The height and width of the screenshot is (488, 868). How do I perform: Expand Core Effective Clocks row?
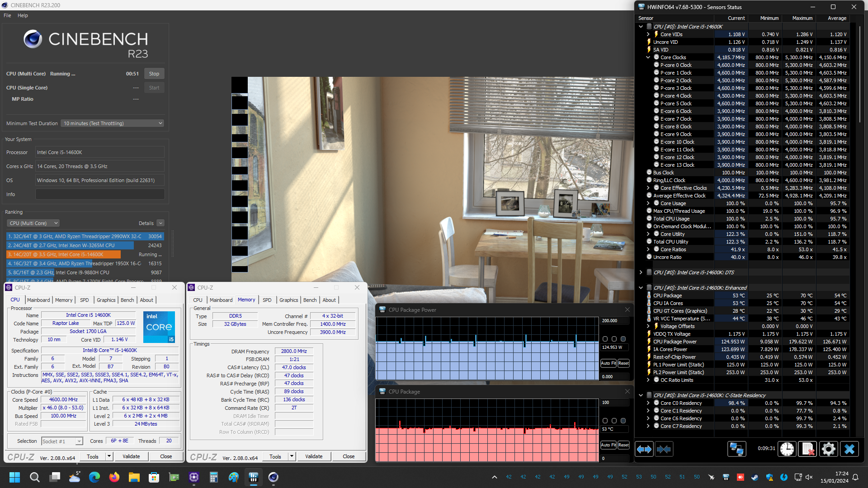[x=648, y=188]
